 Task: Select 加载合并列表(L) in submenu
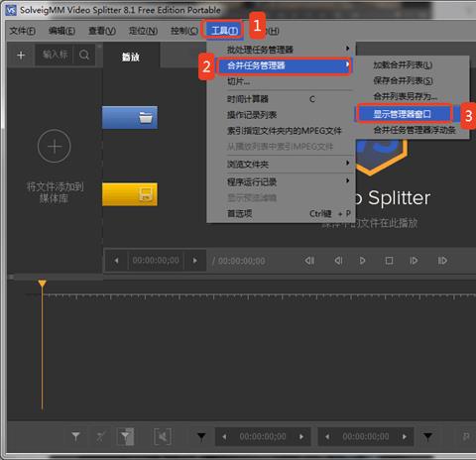click(412, 65)
